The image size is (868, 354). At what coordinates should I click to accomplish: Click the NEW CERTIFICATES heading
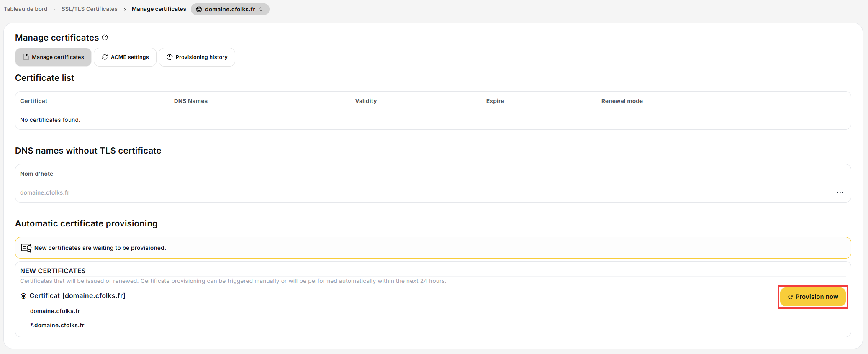[53, 271]
